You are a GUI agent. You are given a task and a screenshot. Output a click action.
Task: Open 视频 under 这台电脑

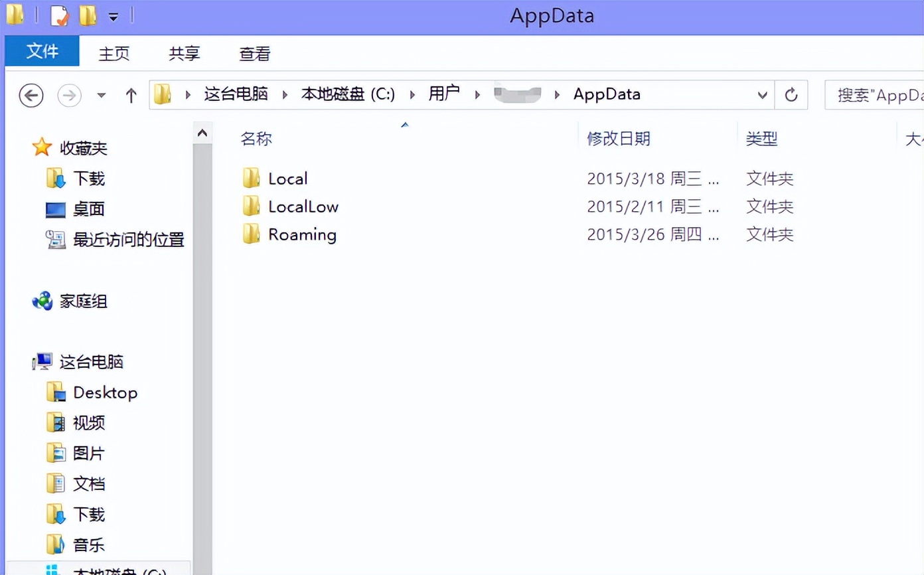click(89, 423)
